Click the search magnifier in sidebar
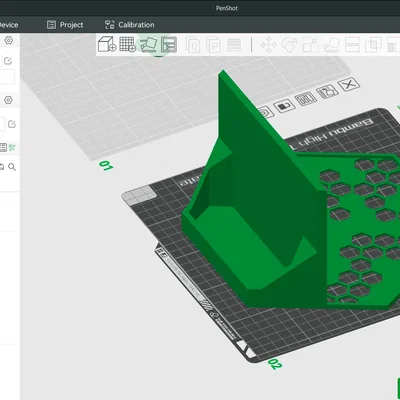Image resolution: width=400 pixels, height=400 pixels. pyautogui.click(x=12, y=167)
